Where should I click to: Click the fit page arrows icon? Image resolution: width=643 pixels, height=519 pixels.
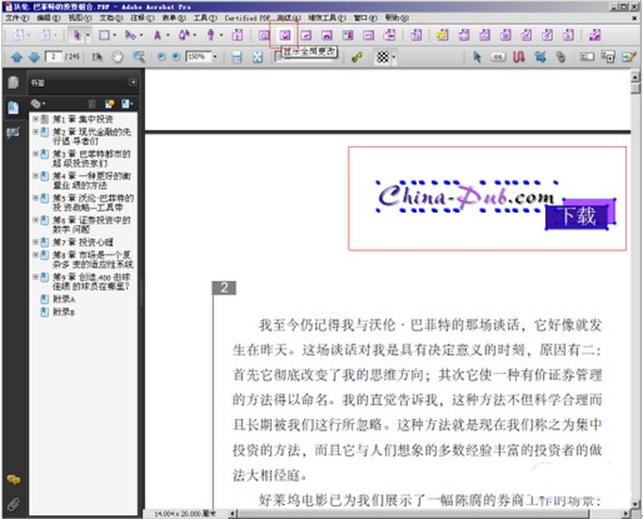pyautogui.click(x=258, y=57)
